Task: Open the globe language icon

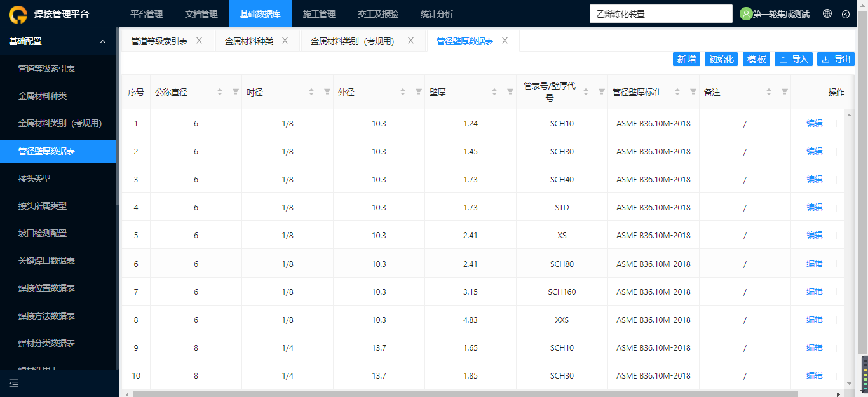Action: (x=827, y=13)
